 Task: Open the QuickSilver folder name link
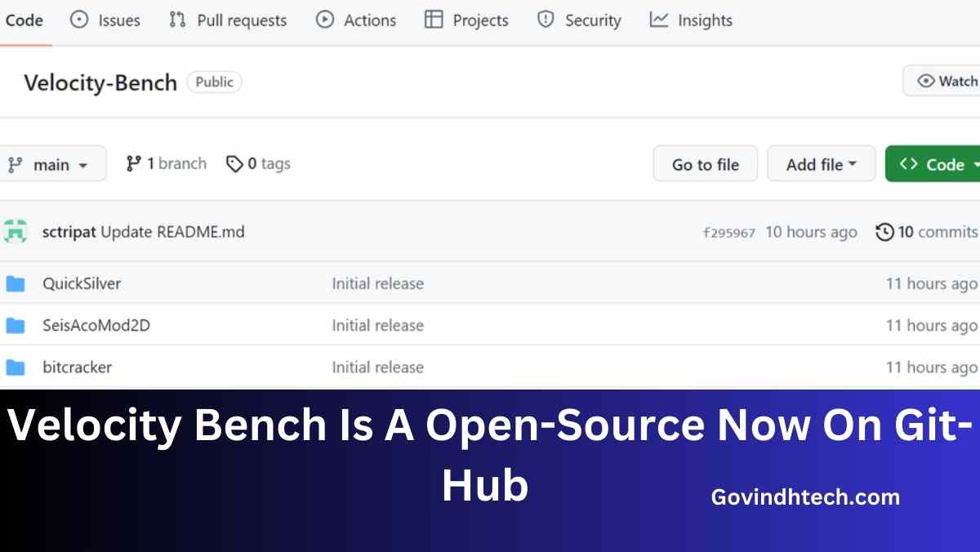[82, 284]
